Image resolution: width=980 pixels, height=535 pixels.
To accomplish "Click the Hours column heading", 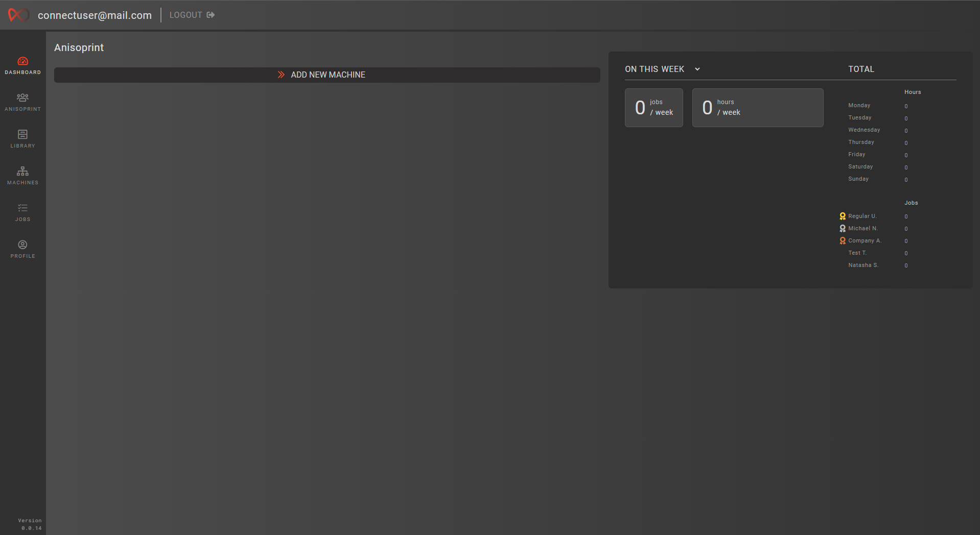I will 913,92.
